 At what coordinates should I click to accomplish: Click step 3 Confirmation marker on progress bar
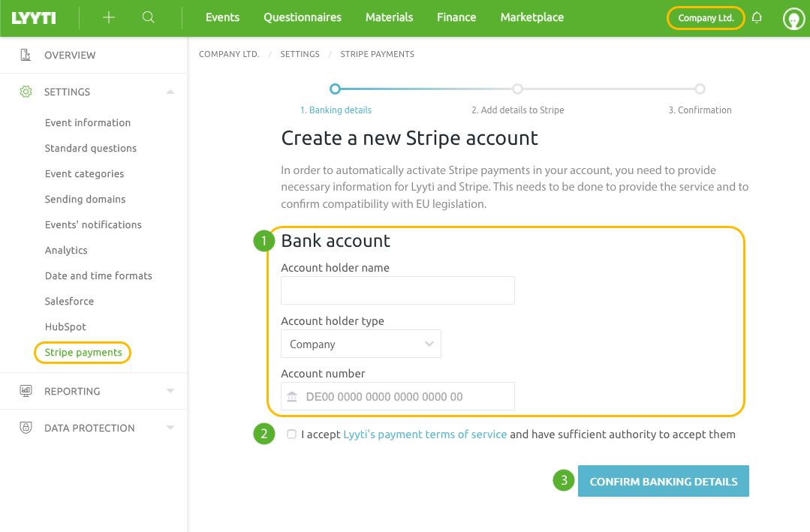700,89
